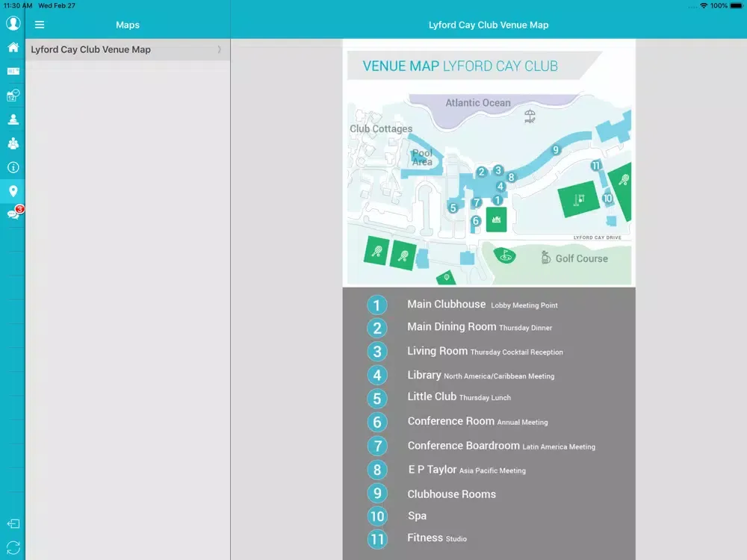Click the refresh sync icon
747x560 pixels.
click(13, 547)
